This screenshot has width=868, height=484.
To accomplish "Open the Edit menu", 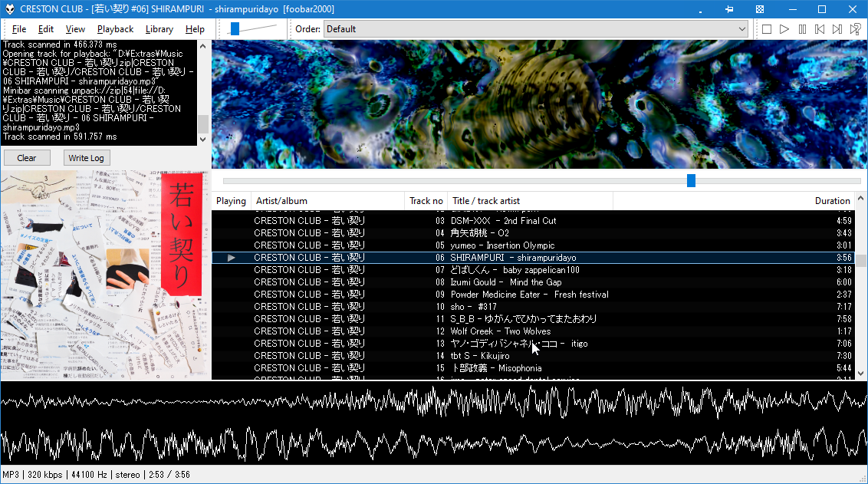I will tap(46, 29).
